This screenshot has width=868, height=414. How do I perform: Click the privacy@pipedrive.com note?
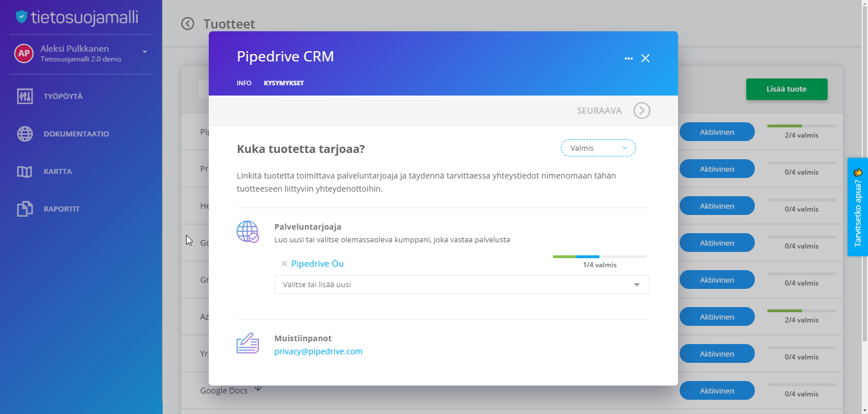[318, 351]
